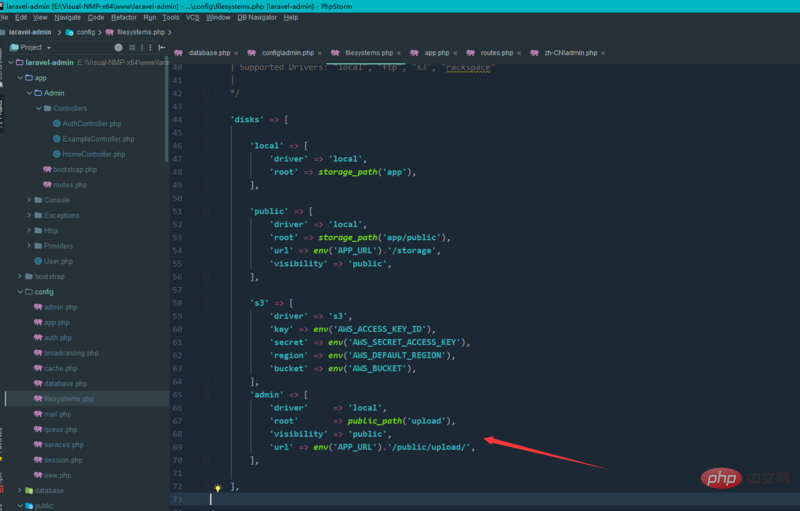Expand the Http folder
This screenshot has width=800, height=511.
tap(29, 231)
